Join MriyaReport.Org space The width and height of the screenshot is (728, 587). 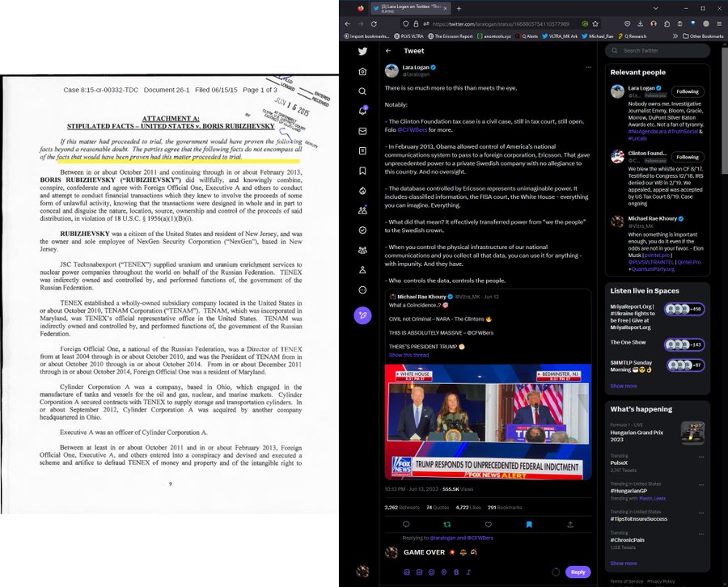pyautogui.click(x=684, y=309)
